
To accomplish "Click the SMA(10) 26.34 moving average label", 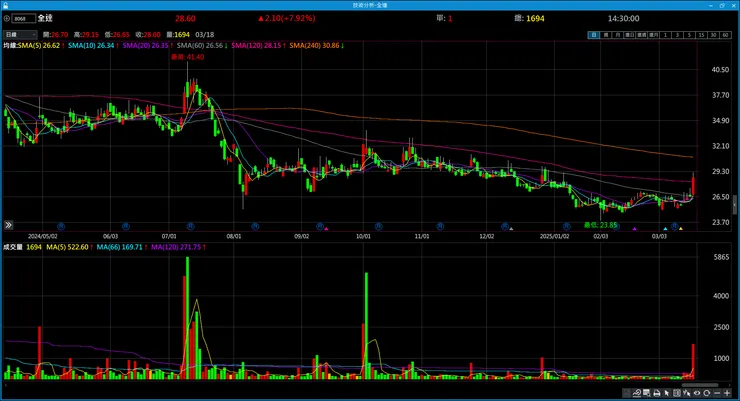I will click(91, 46).
